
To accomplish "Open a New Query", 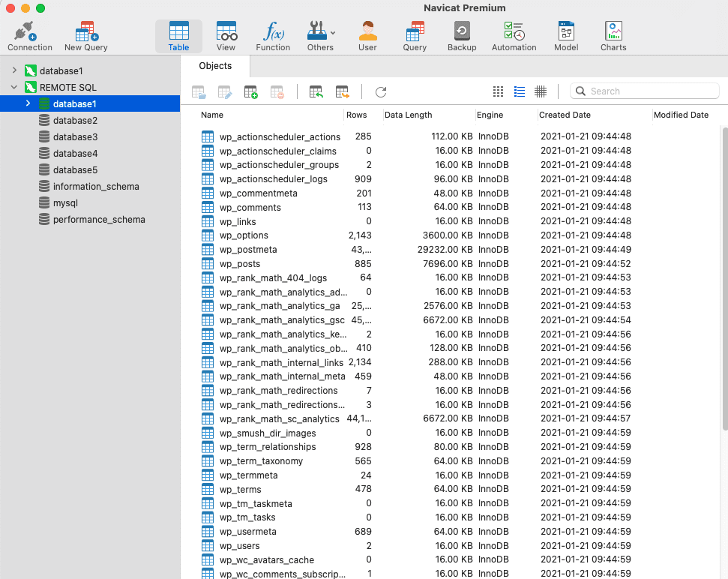I will [x=85, y=36].
